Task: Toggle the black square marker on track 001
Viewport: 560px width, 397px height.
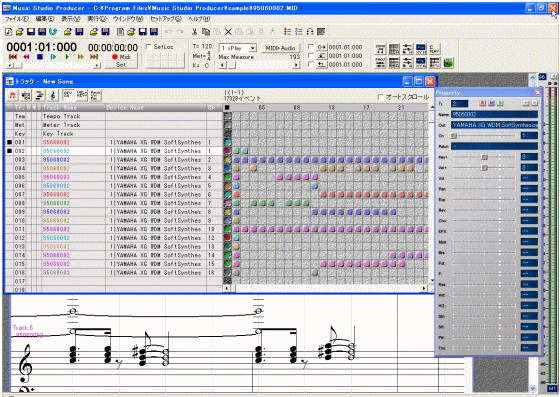Action: [10, 142]
